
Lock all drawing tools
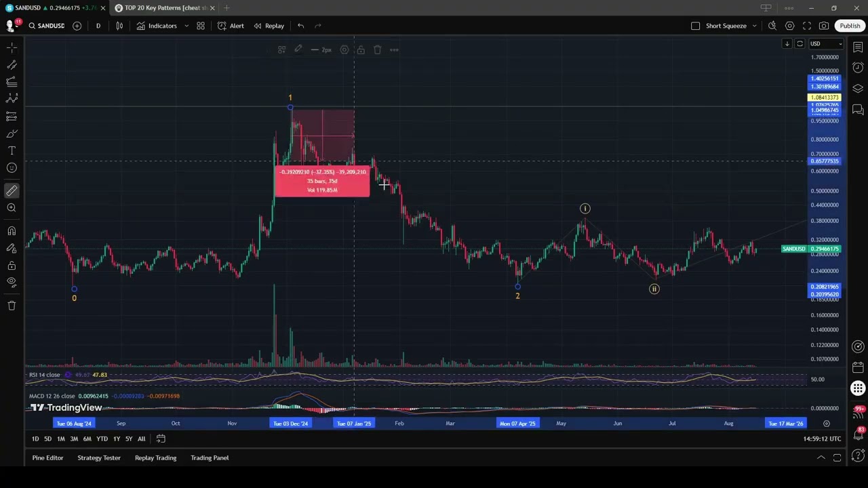pyautogui.click(x=12, y=265)
